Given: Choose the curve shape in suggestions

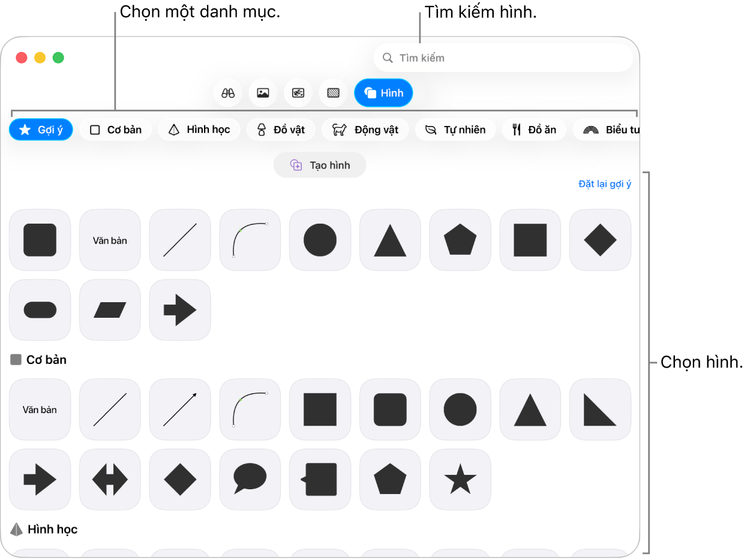Looking at the screenshot, I should click(x=250, y=240).
